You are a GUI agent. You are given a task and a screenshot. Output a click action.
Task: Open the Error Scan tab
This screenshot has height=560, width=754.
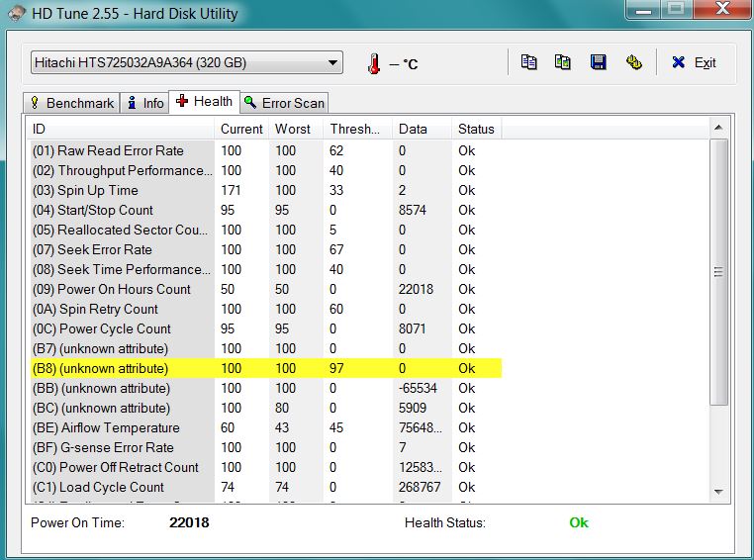click(284, 103)
